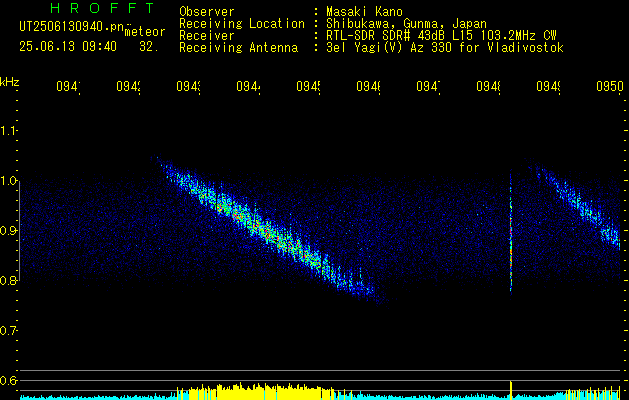Click the 1.0 kHz axis label
This screenshot has width=629, height=400.
pos(8,181)
